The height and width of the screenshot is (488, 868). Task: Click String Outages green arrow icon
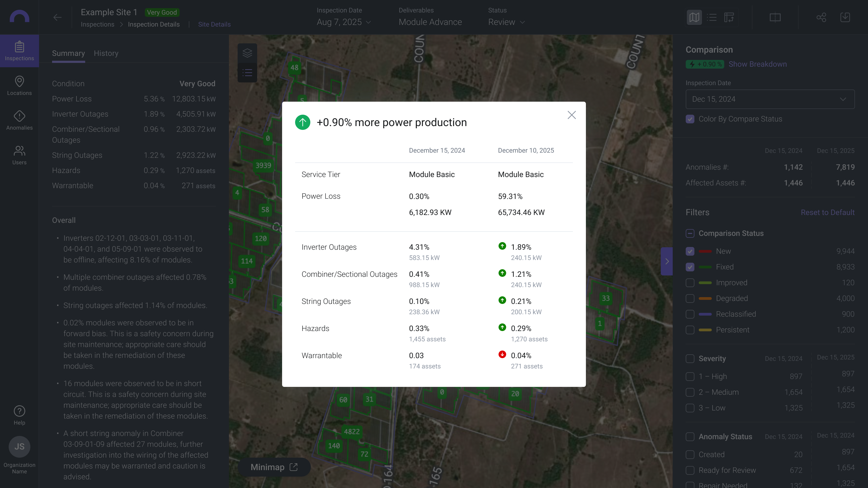(x=502, y=300)
